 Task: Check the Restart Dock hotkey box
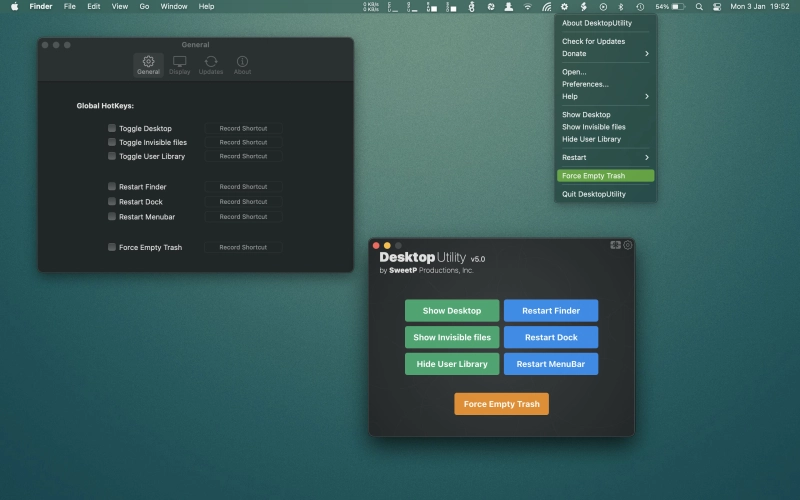click(x=112, y=202)
